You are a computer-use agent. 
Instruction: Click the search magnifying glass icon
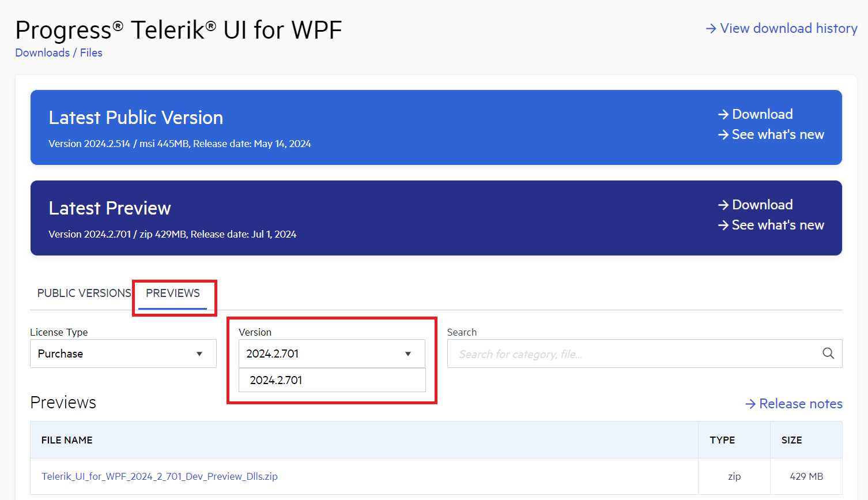pos(828,353)
